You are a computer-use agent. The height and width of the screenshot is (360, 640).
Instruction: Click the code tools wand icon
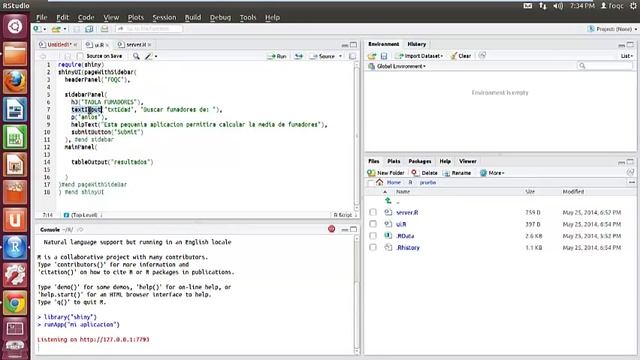(x=149, y=56)
